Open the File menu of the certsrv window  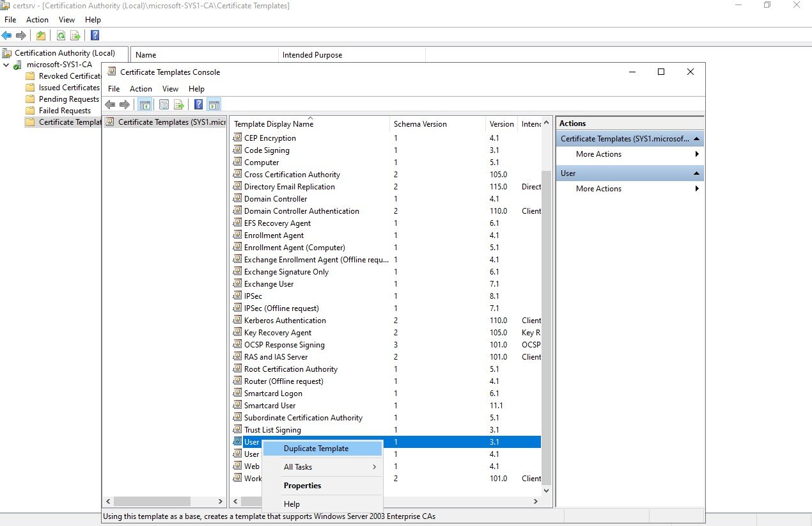pyautogui.click(x=10, y=20)
